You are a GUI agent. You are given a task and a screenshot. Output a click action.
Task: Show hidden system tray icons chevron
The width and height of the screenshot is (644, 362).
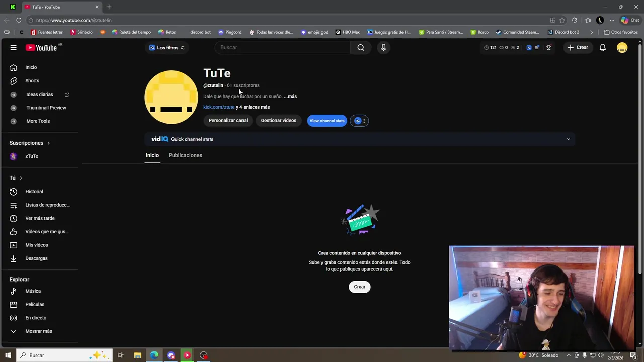(x=569, y=355)
